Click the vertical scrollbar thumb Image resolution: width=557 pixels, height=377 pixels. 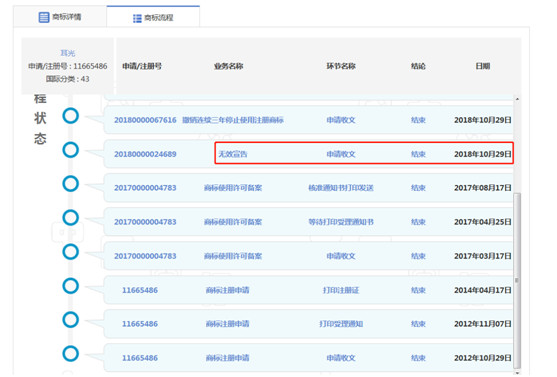pos(517,280)
